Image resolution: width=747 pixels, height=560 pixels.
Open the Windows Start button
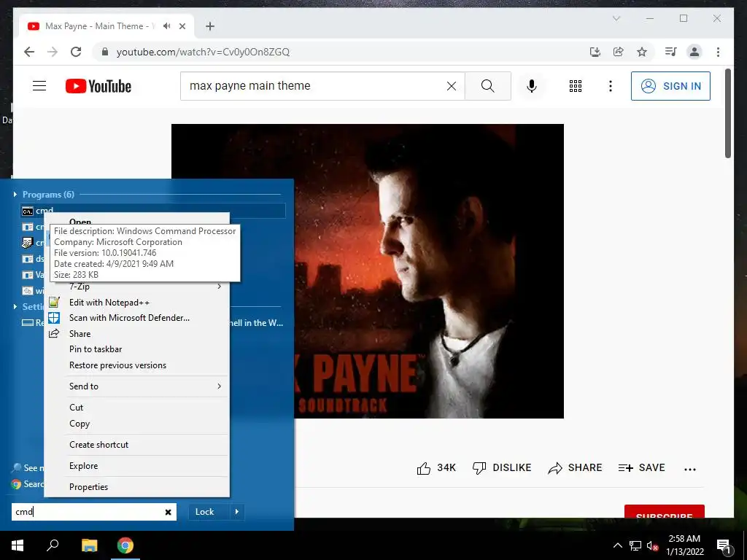click(x=18, y=545)
